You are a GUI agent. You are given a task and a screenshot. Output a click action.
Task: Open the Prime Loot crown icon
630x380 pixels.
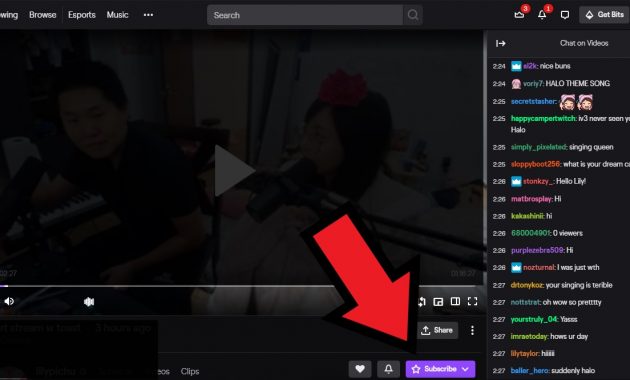tap(519, 15)
